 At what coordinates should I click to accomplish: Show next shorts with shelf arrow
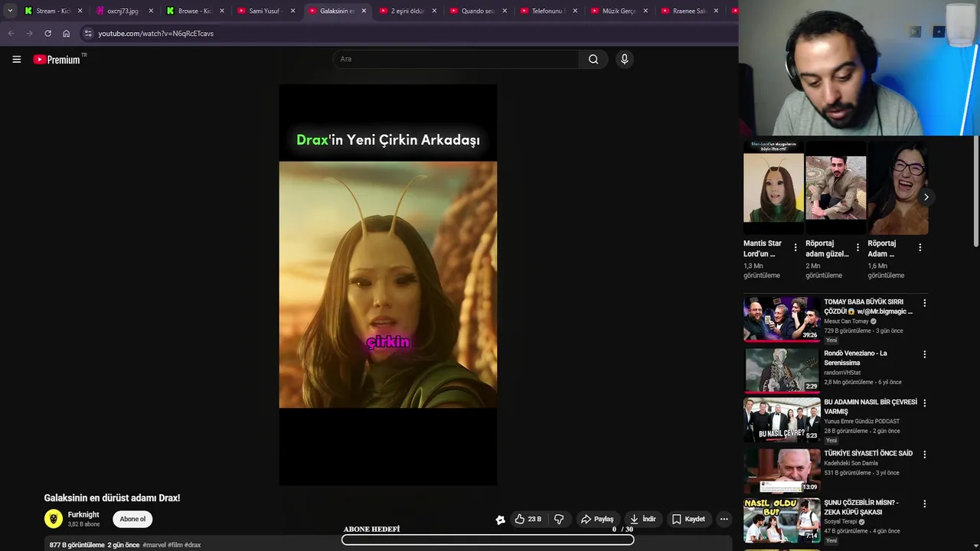coord(926,197)
